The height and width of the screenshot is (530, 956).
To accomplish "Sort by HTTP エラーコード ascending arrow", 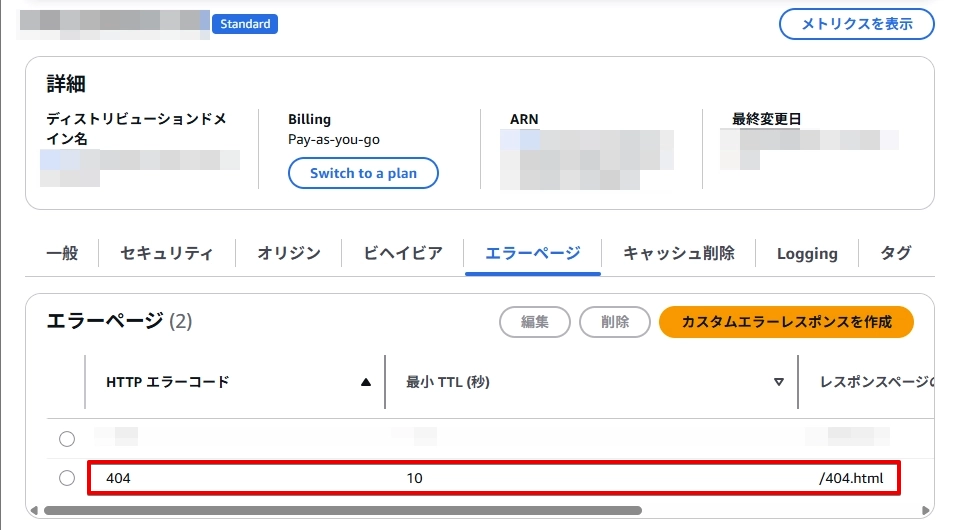I will (x=366, y=382).
